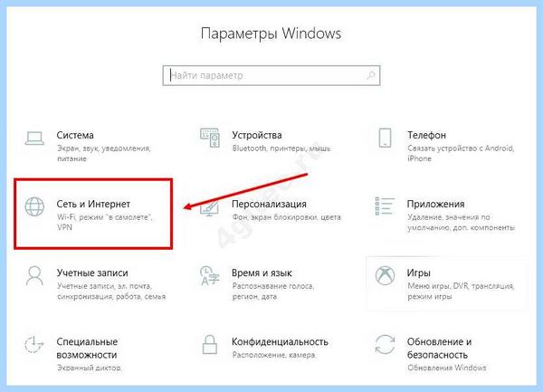The image size is (543, 392).
Task: Click 'Удаление, значения по умолчанию' description
Action: point(462,223)
